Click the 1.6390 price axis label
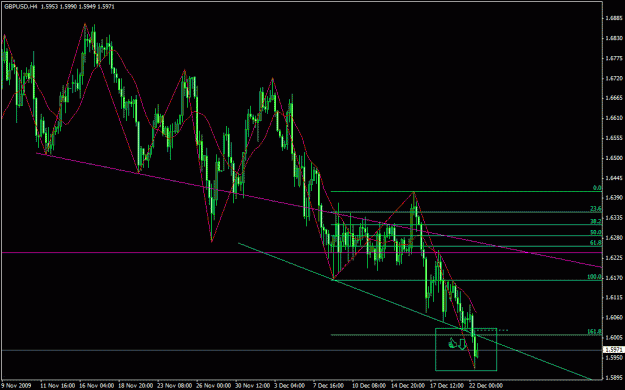 614,198
